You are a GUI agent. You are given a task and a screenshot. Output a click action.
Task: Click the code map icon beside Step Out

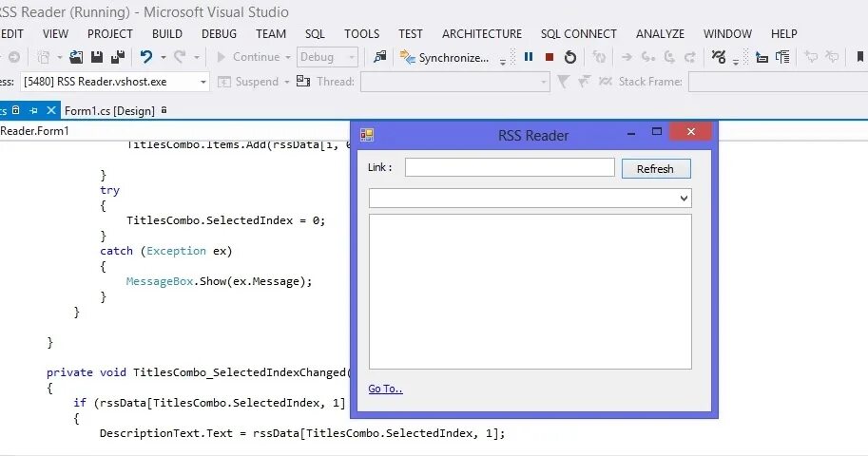(719, 57)
